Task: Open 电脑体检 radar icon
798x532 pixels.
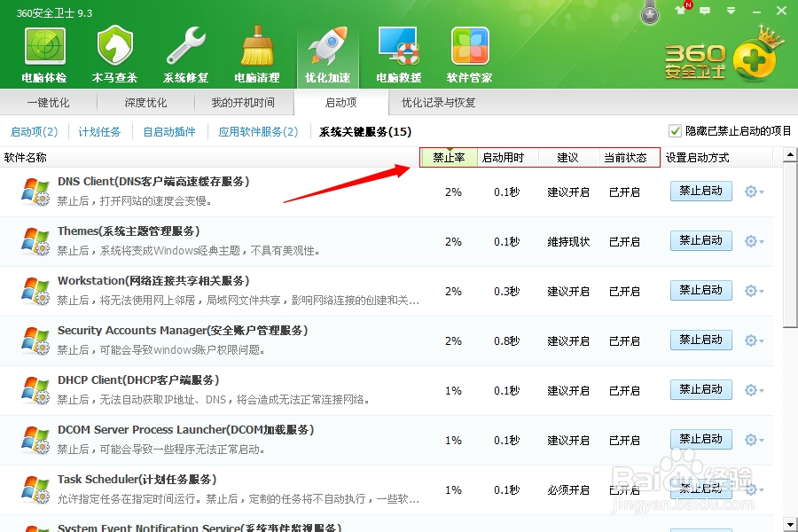Action: click(44, 47)
